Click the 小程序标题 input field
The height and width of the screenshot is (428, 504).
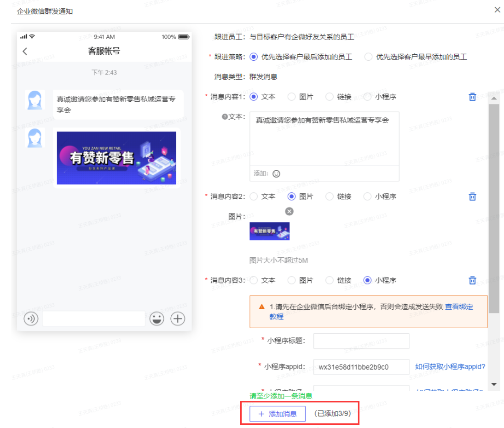pos(361,341)
